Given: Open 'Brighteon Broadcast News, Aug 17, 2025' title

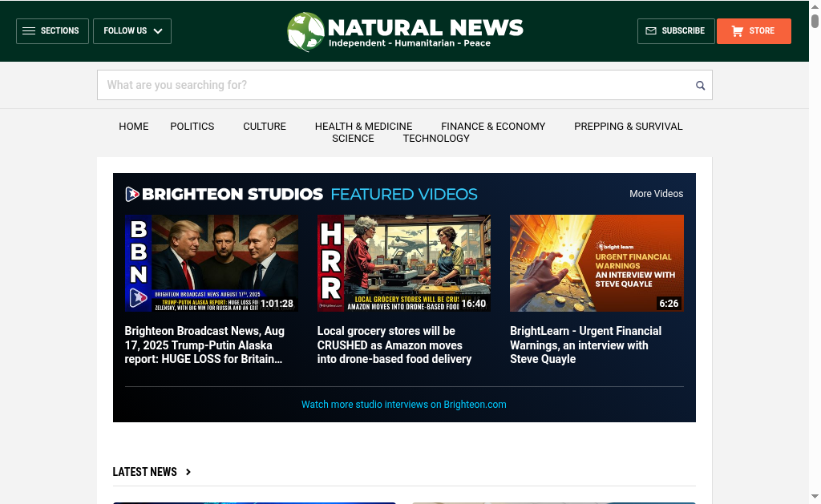Looking at the screenshot, I should (204, 345).
